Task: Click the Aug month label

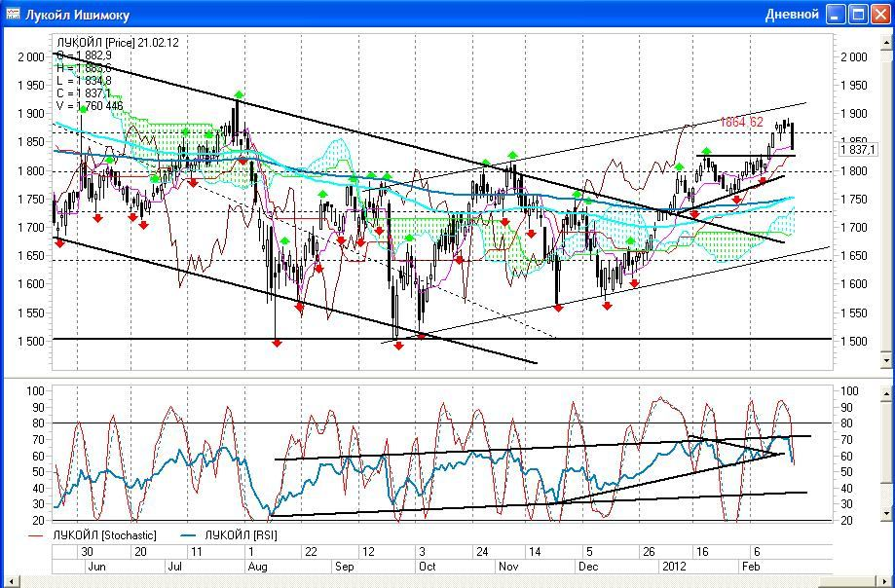Action: point(257,567)
